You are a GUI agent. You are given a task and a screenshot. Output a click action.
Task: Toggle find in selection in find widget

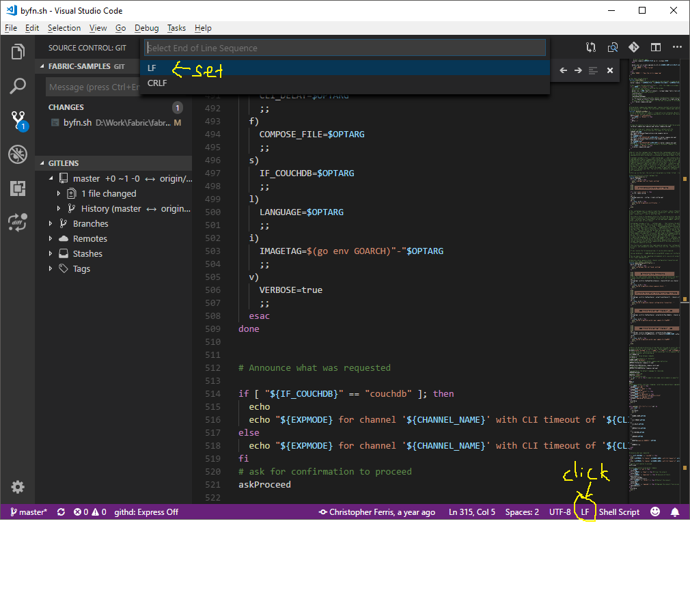click(x=593, y=70)
